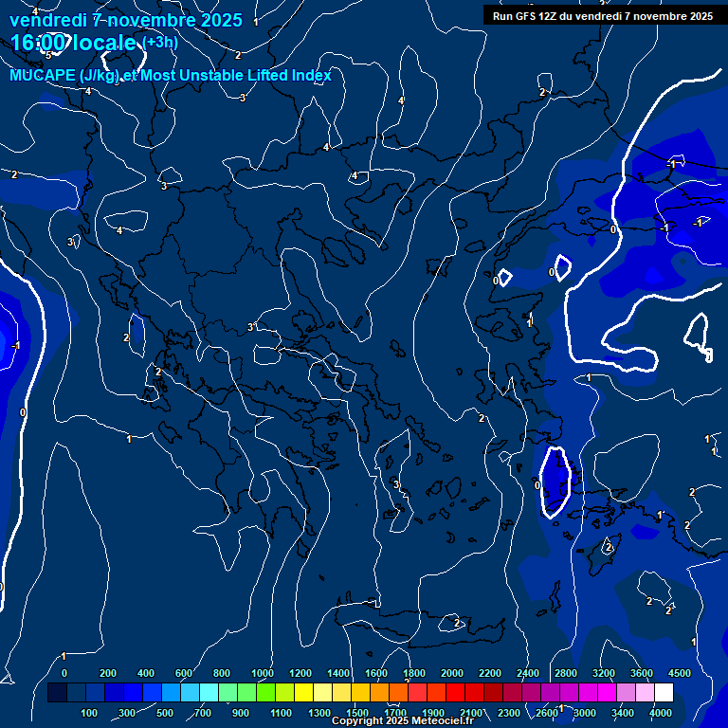Select the cyan legend swatch
Image resolution: width=728 pixels, height=728 pixels.
[x=209, y=692]
